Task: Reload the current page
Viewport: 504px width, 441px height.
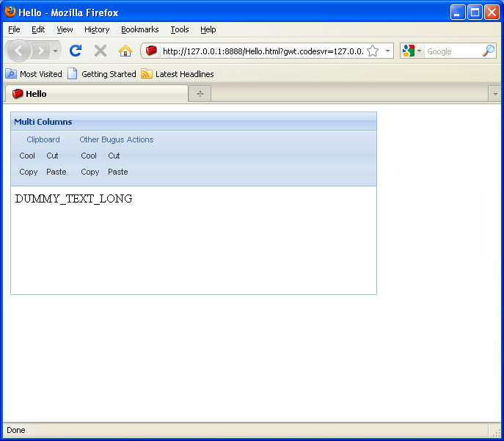Action: pos(76,51)
